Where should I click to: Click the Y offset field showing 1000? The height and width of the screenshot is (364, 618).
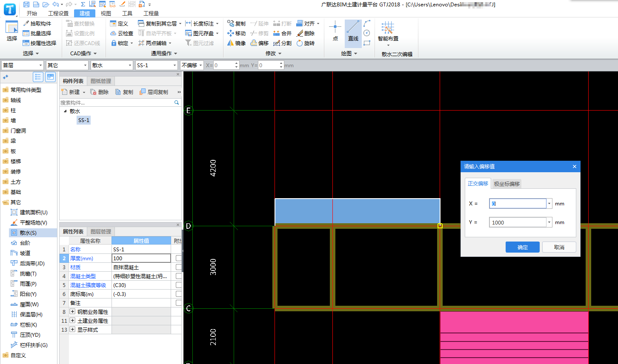518,222
